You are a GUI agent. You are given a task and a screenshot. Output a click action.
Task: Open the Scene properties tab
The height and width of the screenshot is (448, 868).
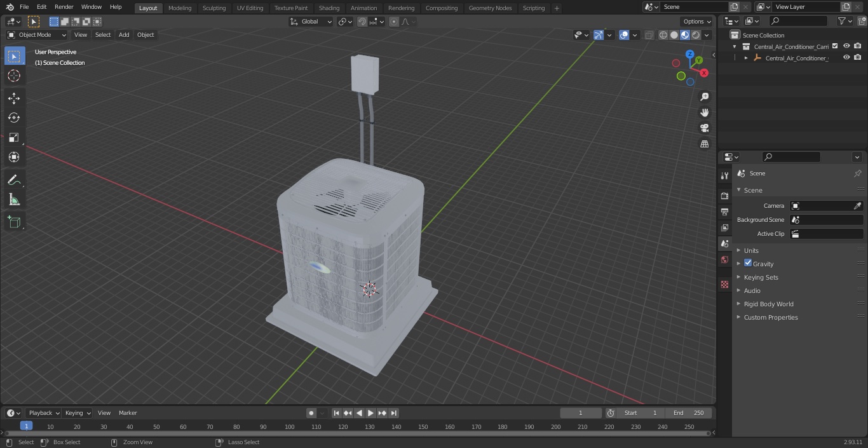pos(724,243)
